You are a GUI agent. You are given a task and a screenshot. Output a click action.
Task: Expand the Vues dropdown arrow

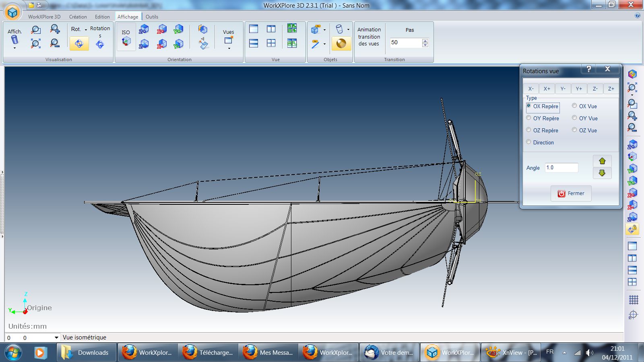point(229,48)
